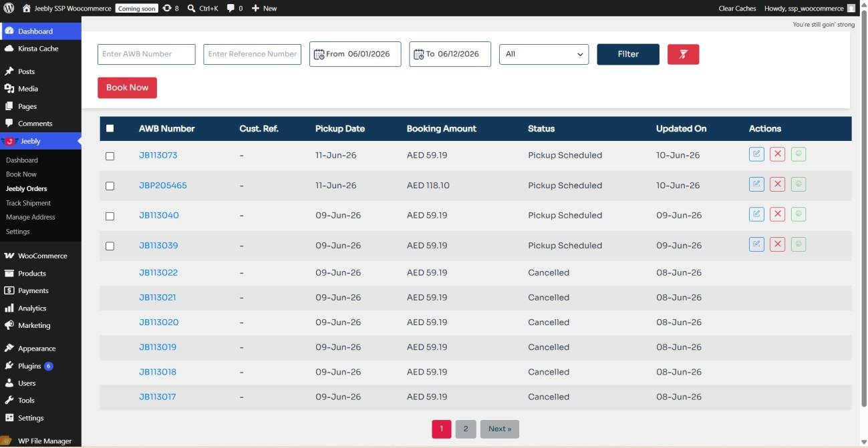
Task: Open the To 06/12/2026 date picker
Action: click(x=450, y=54)
